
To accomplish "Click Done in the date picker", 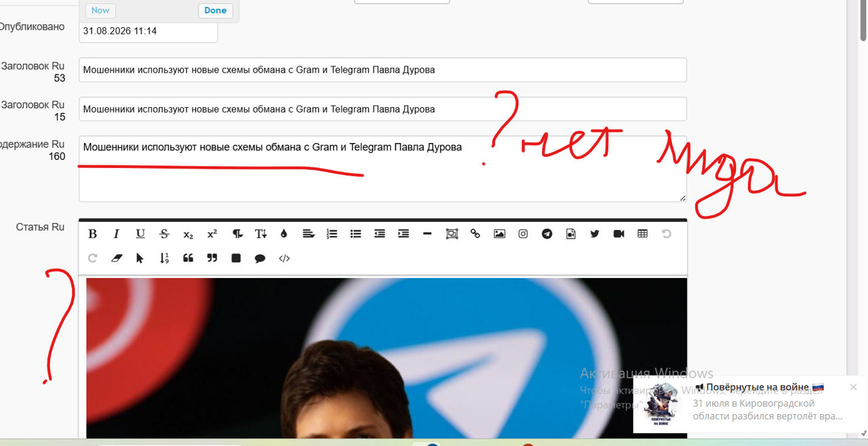I will [x=216, y=10].
